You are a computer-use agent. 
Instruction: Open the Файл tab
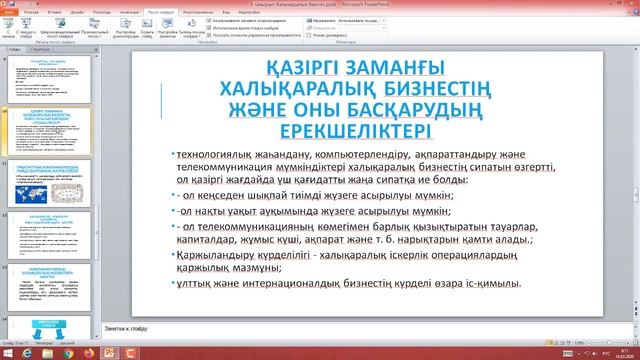[8, 12]
